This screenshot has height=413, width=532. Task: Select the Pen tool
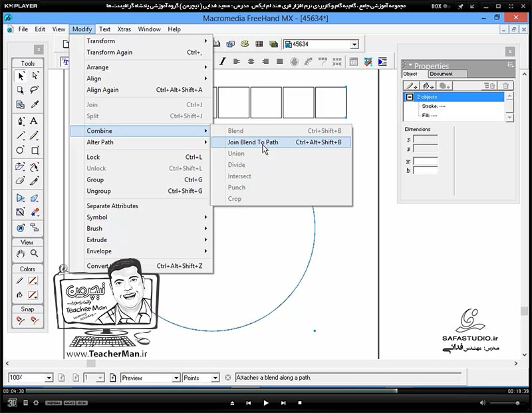21,121
